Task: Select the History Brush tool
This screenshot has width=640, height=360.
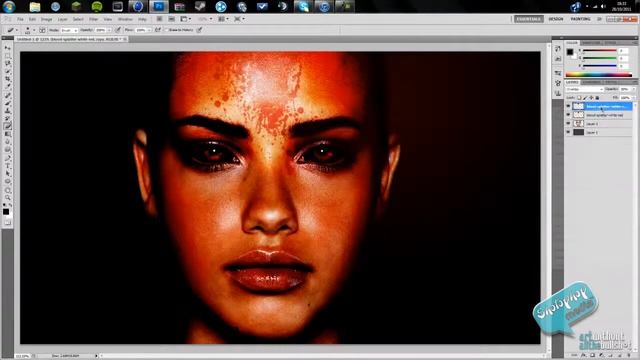Action: (8, 118)
